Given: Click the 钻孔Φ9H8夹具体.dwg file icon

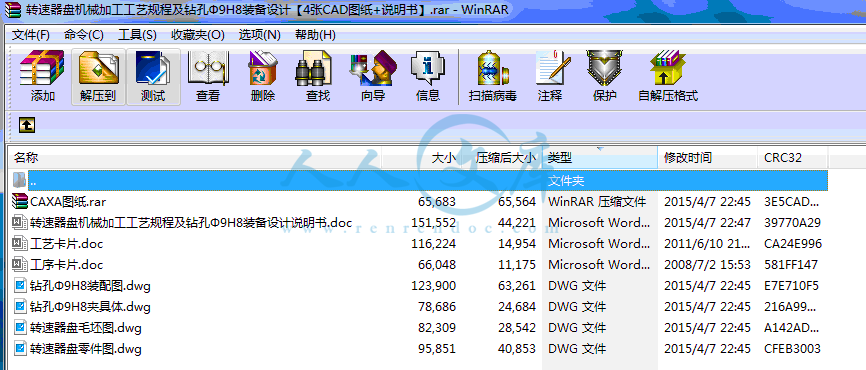Looking at the screenshot, I should point(20,306).
